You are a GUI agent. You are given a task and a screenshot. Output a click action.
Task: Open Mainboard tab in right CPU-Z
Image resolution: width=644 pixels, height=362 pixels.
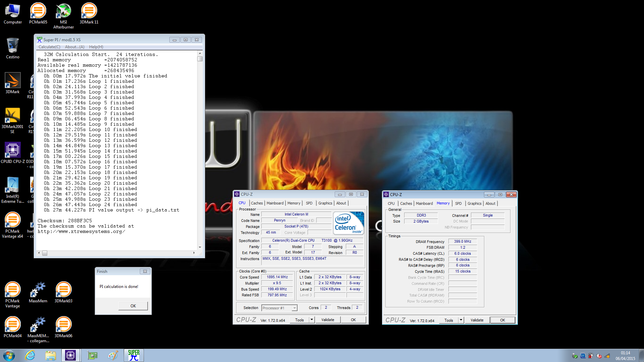[x=424, y=203]
